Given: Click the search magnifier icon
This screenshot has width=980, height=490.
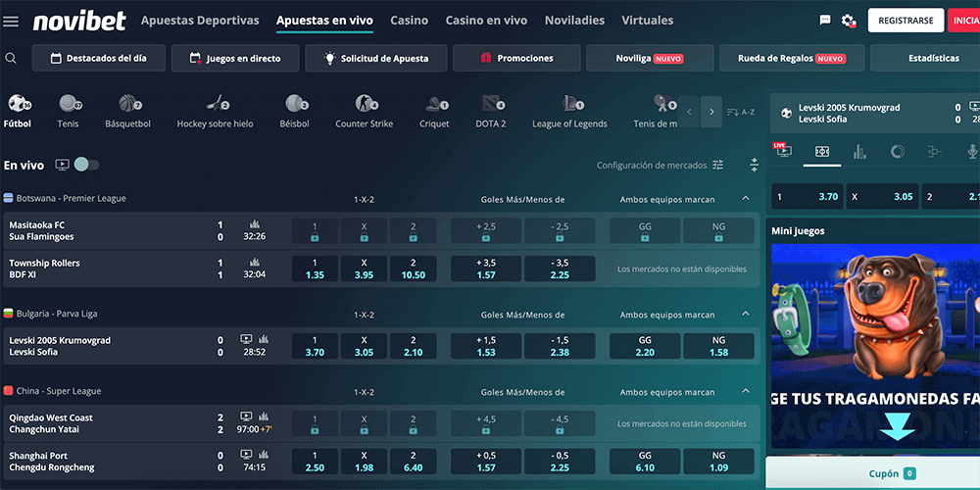Looking at the screenshot, I should (x=11, y=58).
